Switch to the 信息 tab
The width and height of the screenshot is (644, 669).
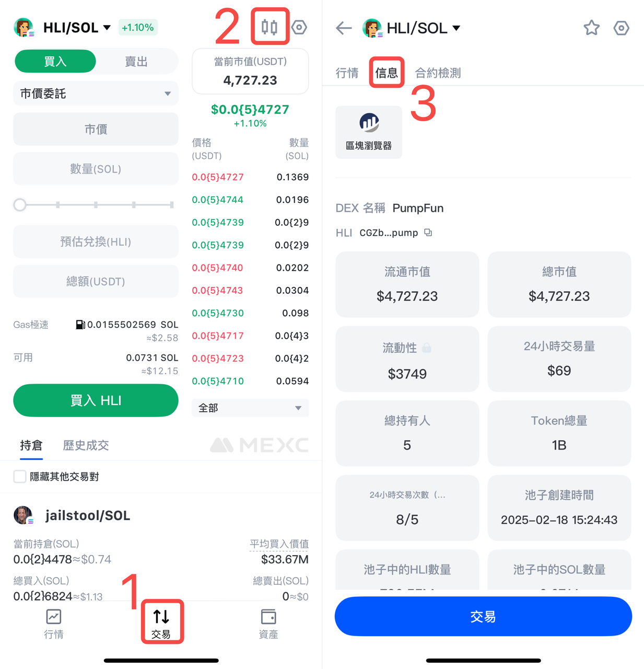tap(387, 73)
